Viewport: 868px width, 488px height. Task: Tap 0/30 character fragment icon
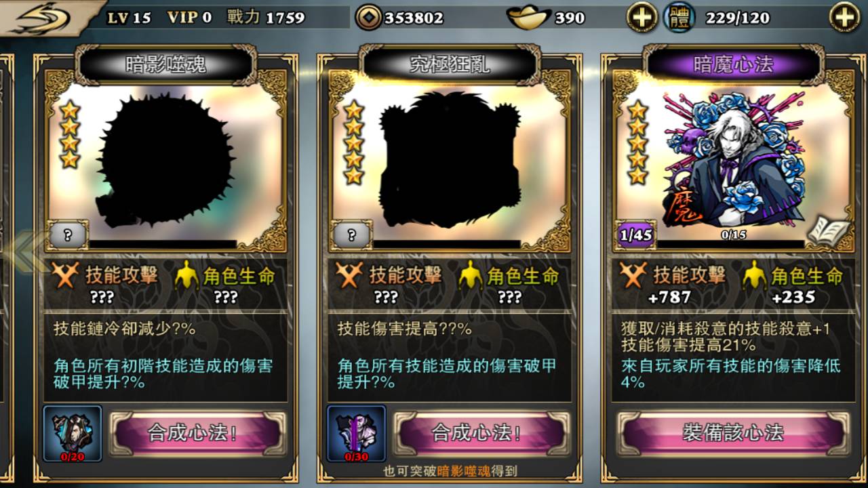[356, 434]
